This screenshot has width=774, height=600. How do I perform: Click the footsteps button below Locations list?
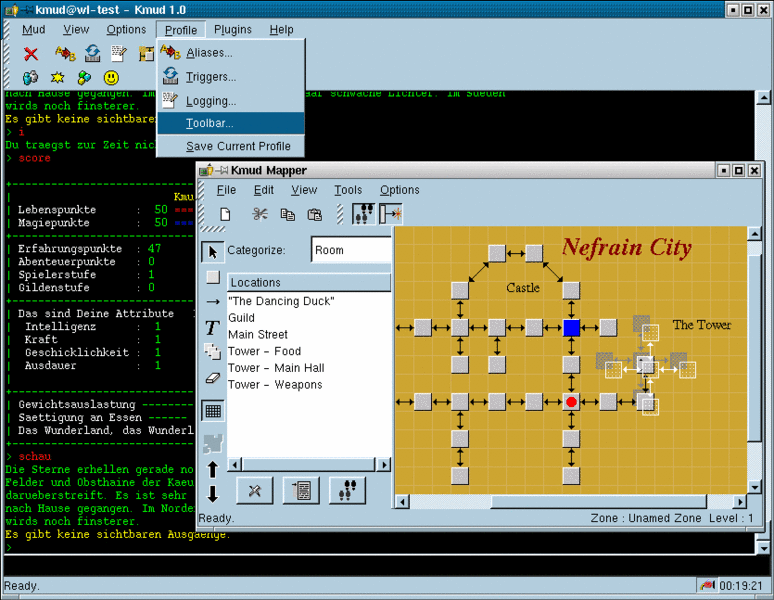click(x=348, y=490)
